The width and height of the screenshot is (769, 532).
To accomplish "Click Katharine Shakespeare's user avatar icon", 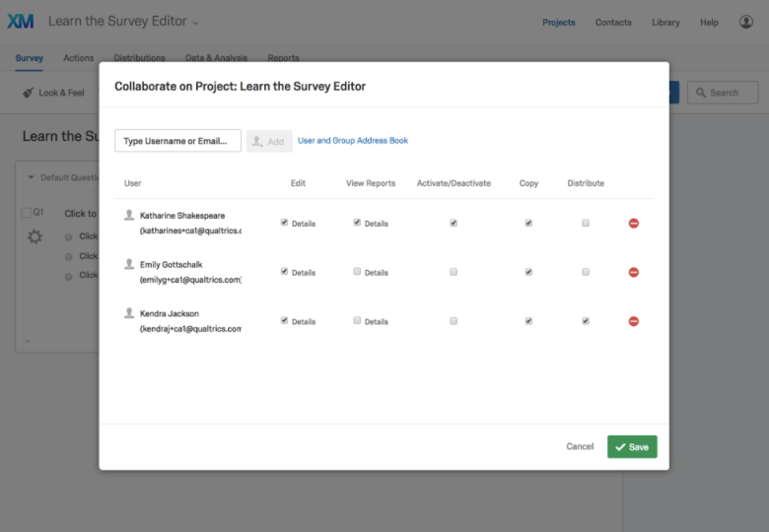I will click(x=129, y=215).
